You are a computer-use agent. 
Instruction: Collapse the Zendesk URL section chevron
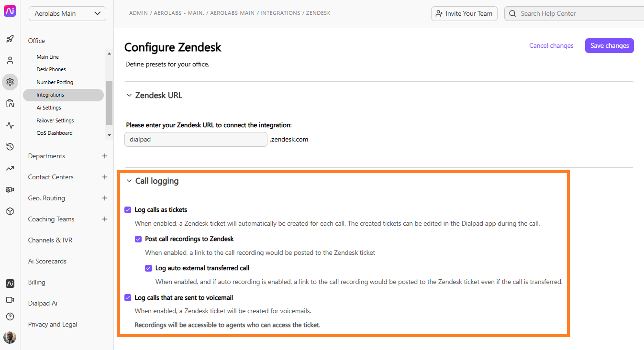point(129,95)
